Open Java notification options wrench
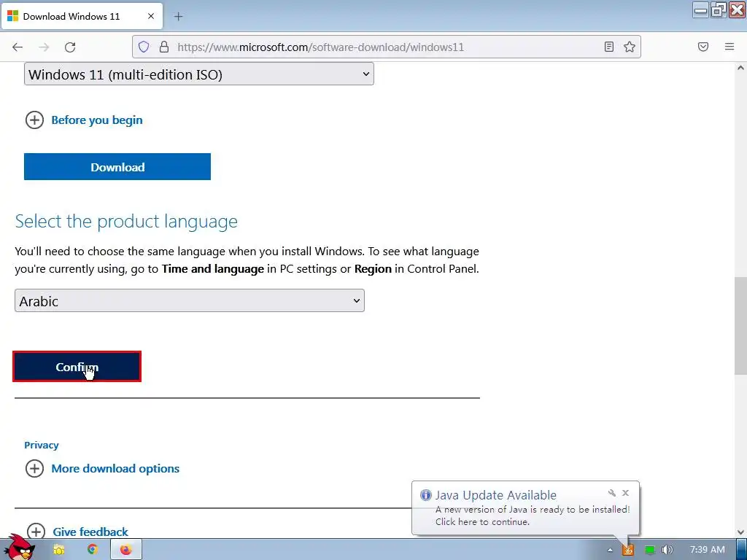 click(612, 493)
